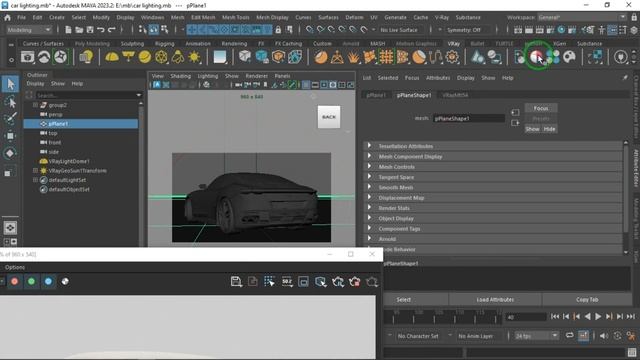
Task: Open the Workspace General dropdown
Action: coord(582,17)
